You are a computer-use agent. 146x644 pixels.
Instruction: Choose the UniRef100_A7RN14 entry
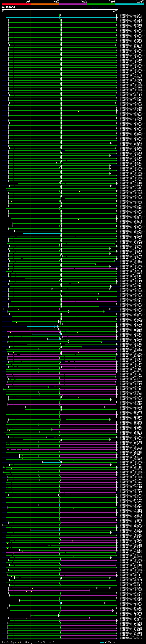click(131, 118)
